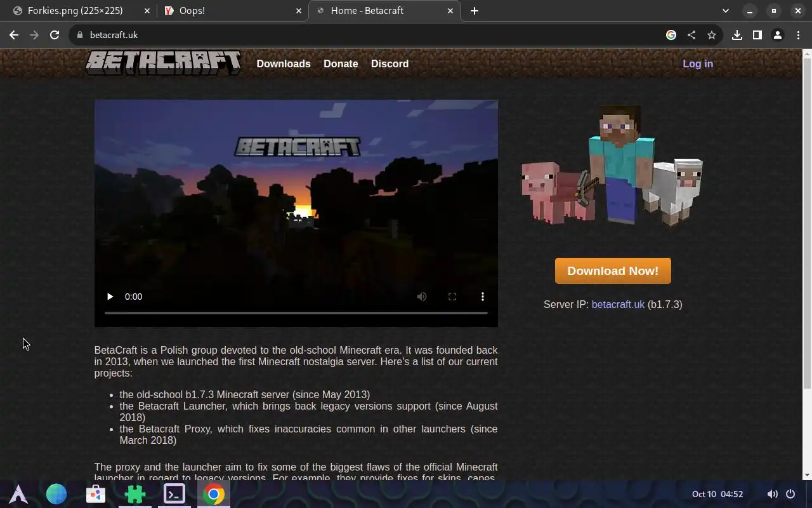Open the Chrome three-dot menu
Viewport: 812px width, 508px height.
click(x=798, y=35)
